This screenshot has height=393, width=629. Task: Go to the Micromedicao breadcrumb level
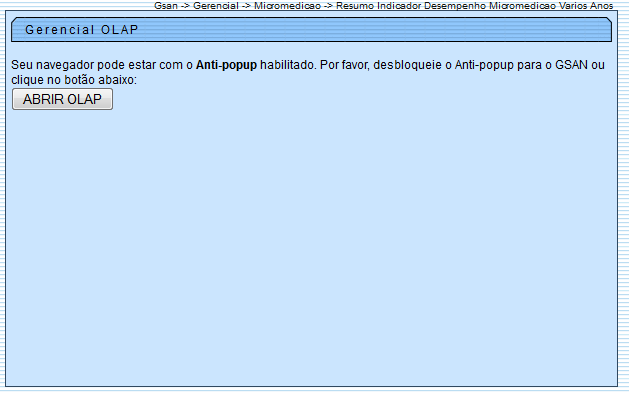pos(287,6)
